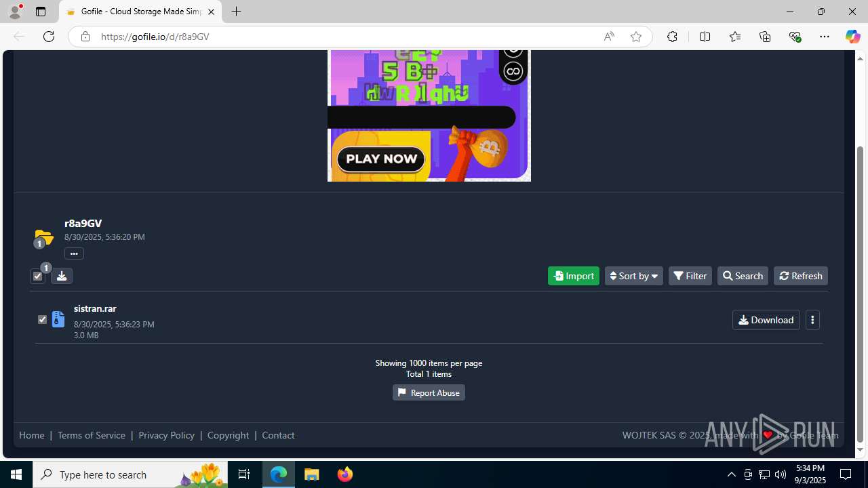Viewport: 868px width, 488px height.
Task: Open the Copyright footer link
Action: [228, 435]
